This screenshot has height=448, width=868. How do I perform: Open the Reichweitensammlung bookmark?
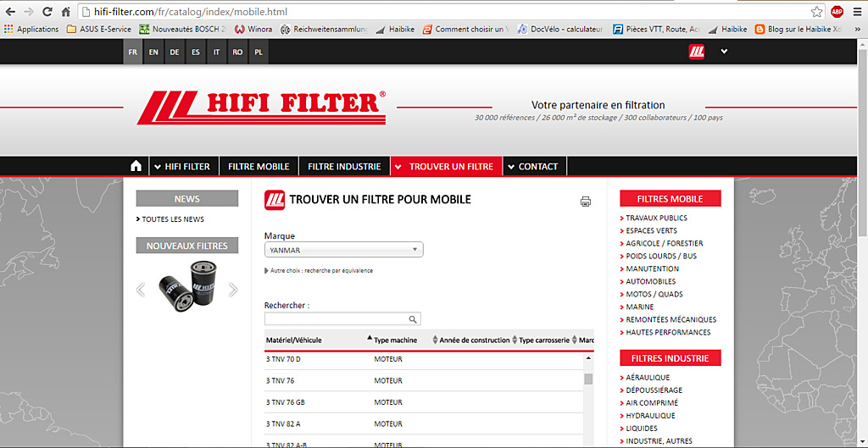[x=324, y=30]
